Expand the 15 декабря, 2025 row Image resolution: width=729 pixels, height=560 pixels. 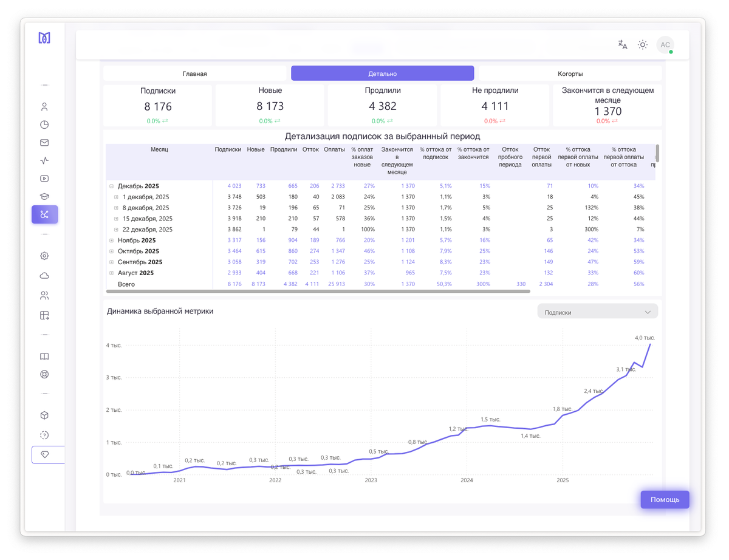(x=117, y=219)
